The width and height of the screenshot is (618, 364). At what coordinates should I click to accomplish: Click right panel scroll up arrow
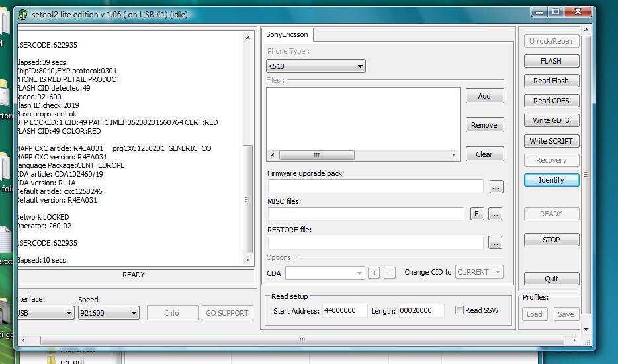coord(586,30)
